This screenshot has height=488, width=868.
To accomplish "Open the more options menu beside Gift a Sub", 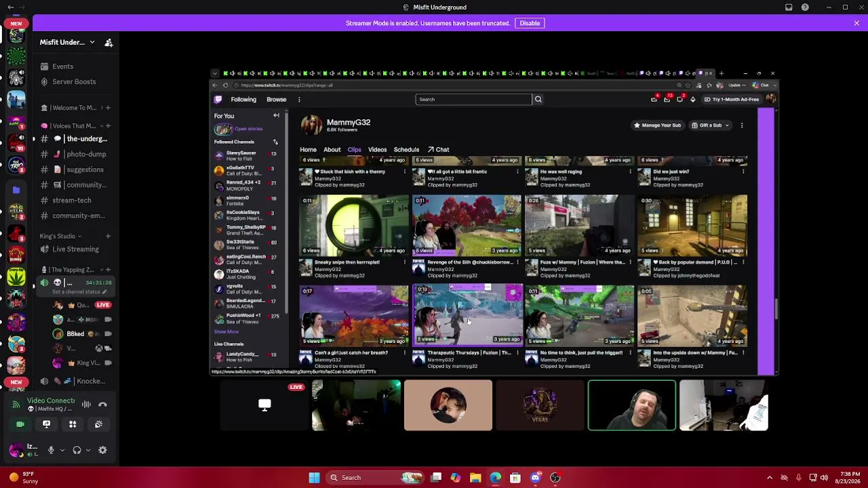I will 742,125.
